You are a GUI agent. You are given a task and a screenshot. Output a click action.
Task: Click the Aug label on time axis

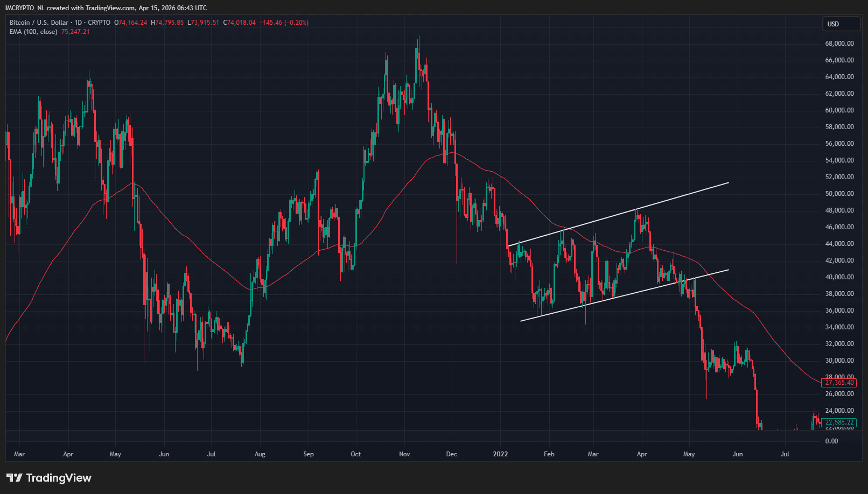260,454
